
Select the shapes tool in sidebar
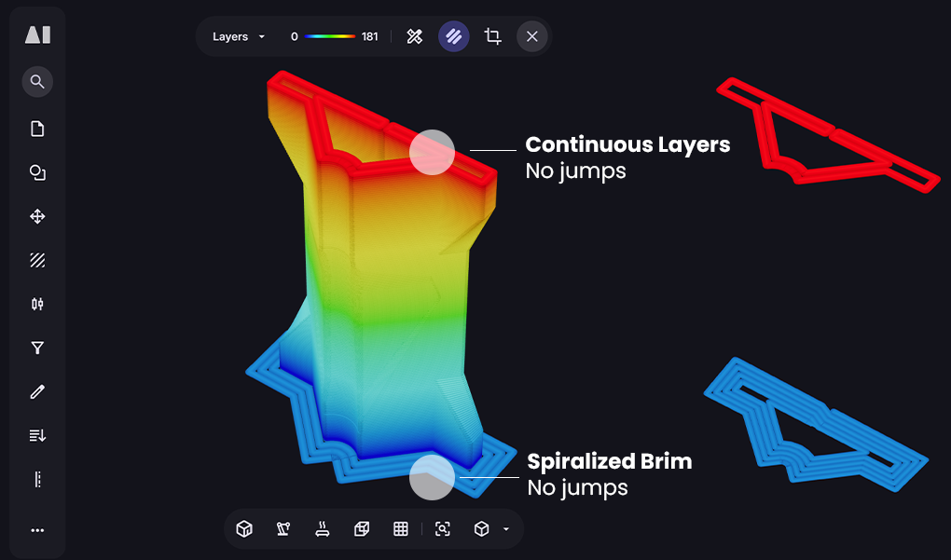tap(37, 172)
